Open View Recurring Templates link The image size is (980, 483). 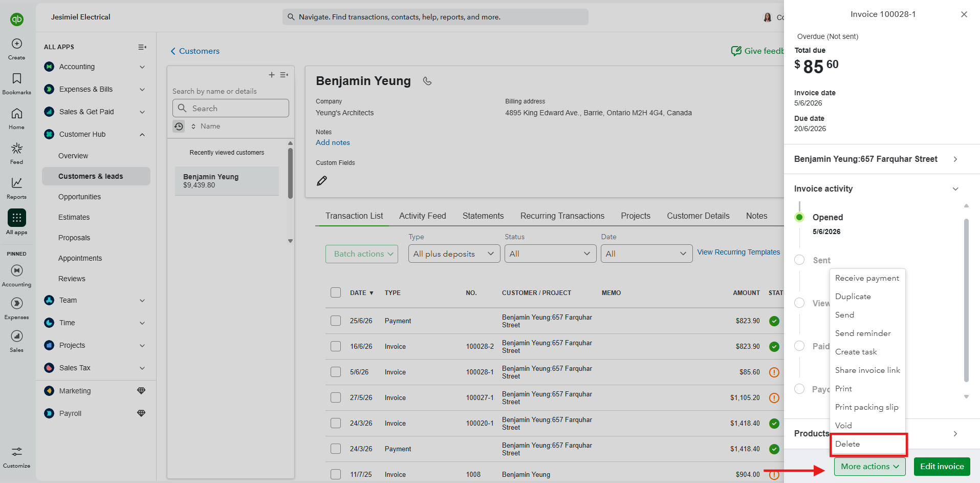pyautogui.click(x=738, y=252)
